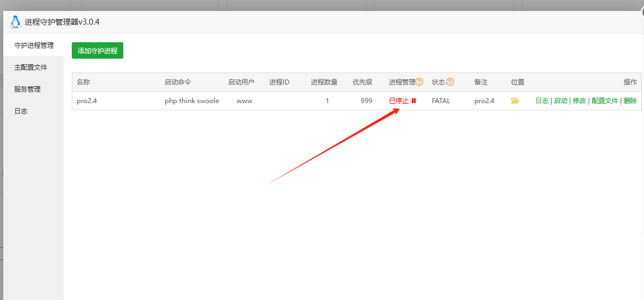Viewport: 644px width, 300px height.
Task: Toggle the red 已停止 process status text
Action: [x=398, y=101]
